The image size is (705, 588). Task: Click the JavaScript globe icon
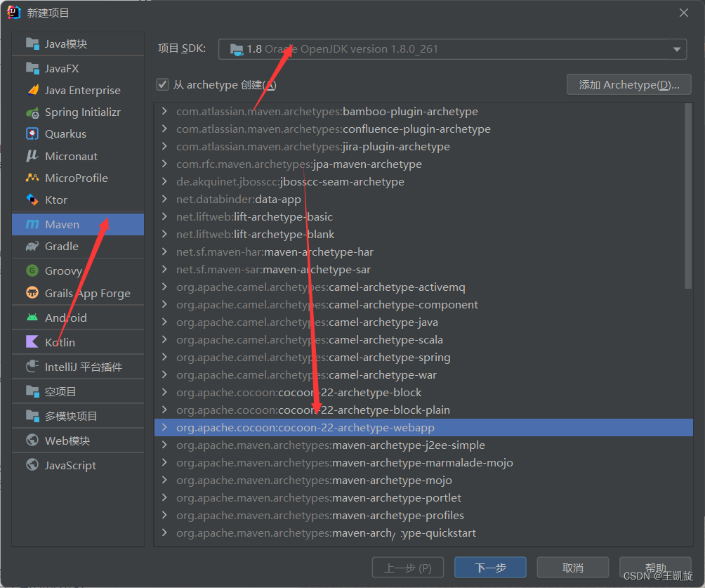(32, 465)
